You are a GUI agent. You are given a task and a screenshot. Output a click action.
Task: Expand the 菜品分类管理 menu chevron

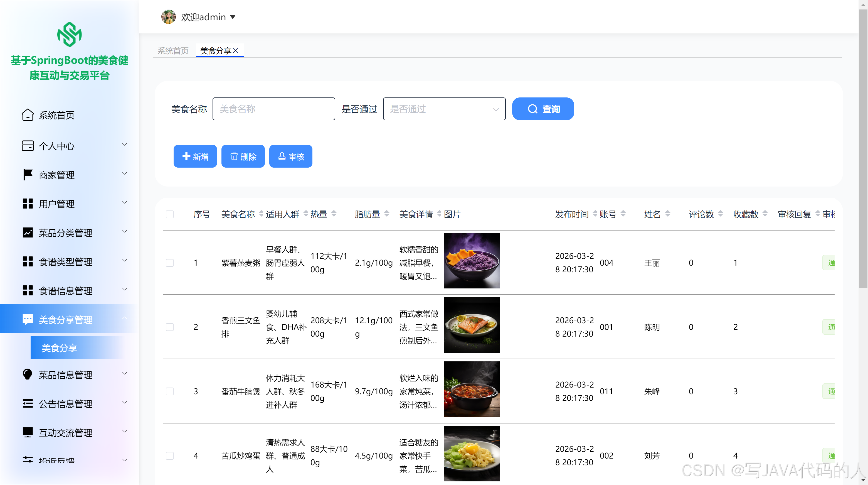(125, 231)
